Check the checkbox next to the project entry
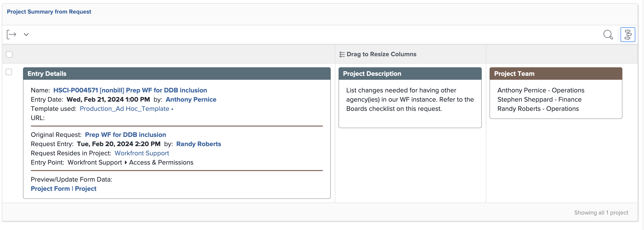 coord(9,72)
